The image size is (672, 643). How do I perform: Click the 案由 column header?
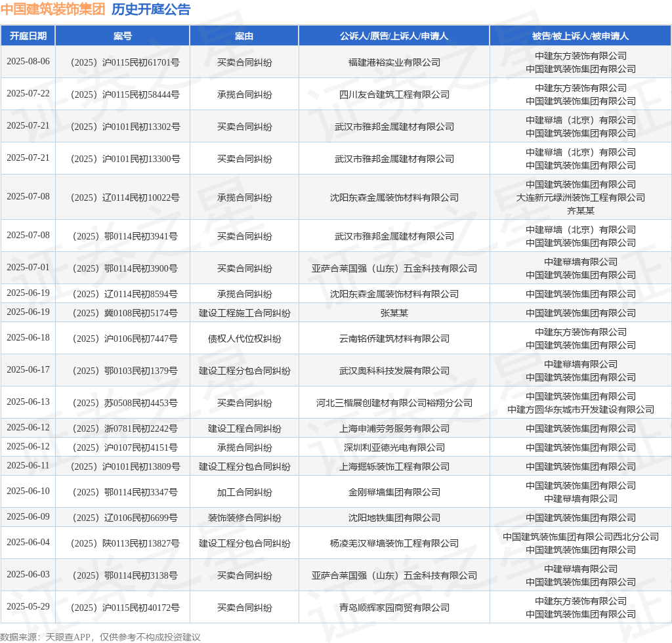244,36
